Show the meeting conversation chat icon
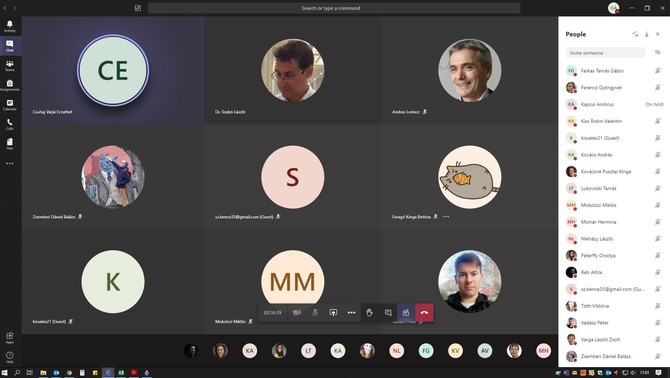This screenshot has height=378, width=670. pyautogui.click(x=388, y=313)
